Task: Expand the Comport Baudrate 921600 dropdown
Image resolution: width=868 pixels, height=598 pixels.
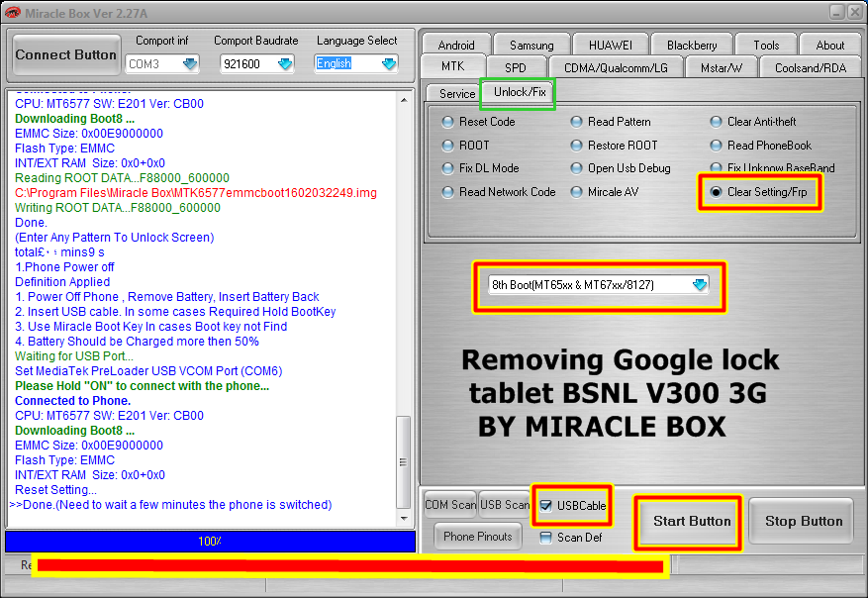Action: pos(284,64)
